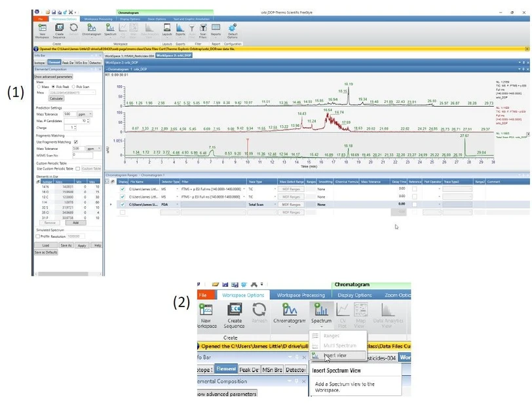Click Create Sequence in the full-window screenshot
The height and width of the screenshot is (404, 532).
[59, 31]
